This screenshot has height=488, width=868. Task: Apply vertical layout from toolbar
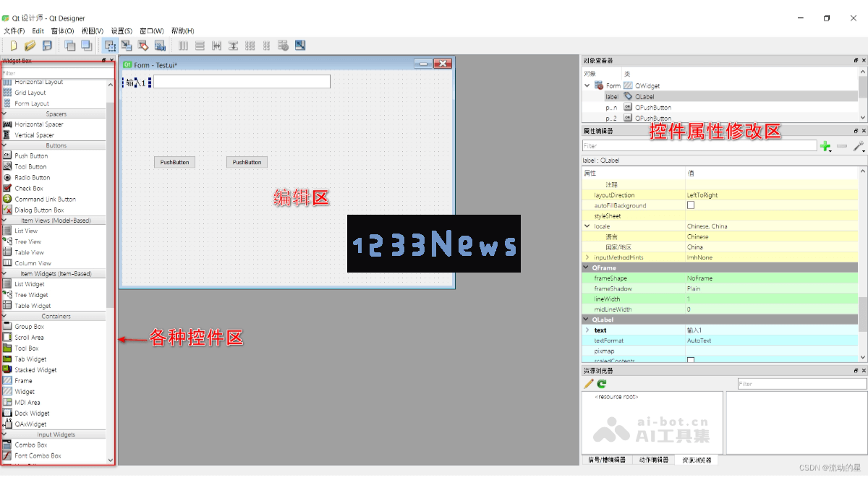200,46
